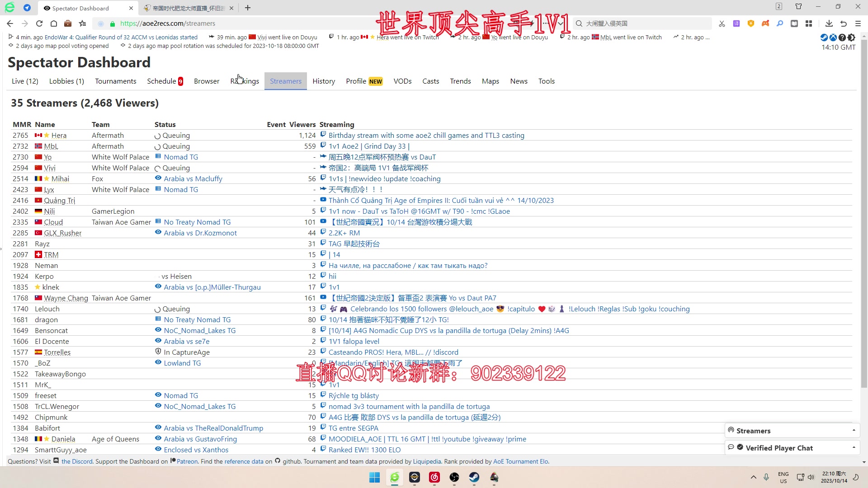Click the MMR column sort header
868x488 pixels.
[x=21, y=124]
